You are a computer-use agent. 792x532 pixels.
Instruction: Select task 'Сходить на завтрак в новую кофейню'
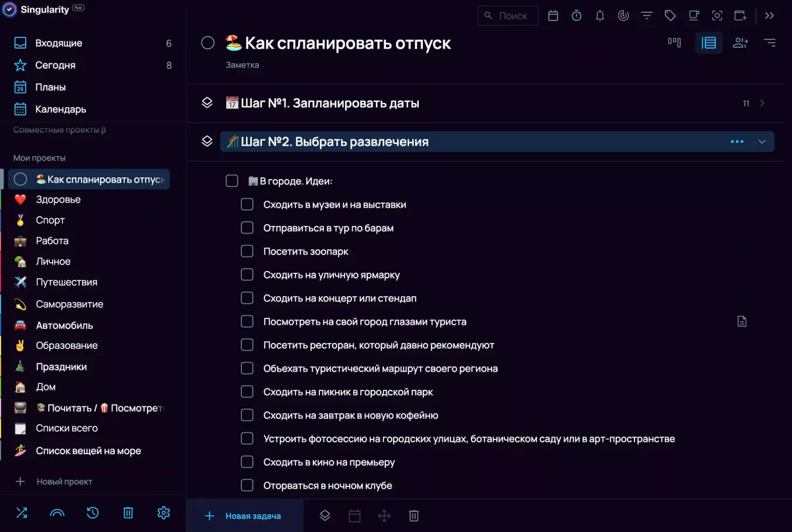(351, 415)
